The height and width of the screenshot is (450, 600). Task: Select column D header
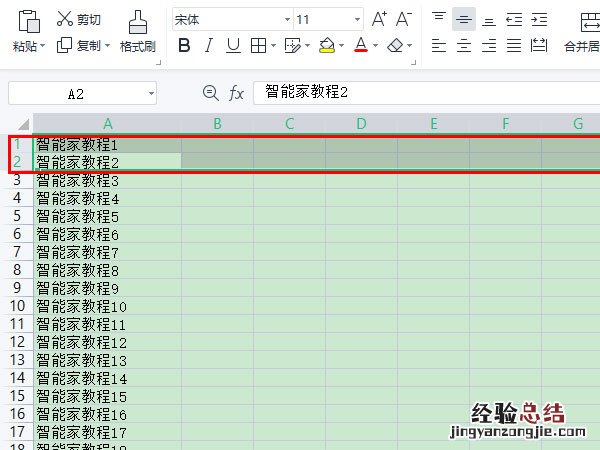pos(361,124)
